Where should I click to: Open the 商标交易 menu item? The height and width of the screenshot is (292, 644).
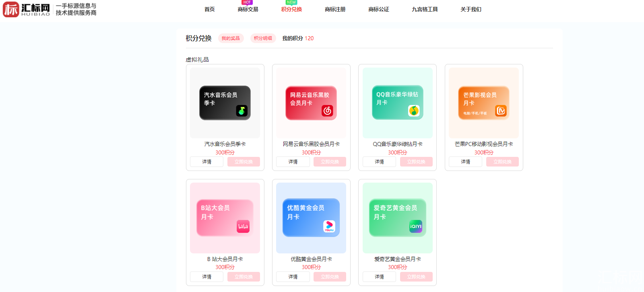[x=248, y=9]
